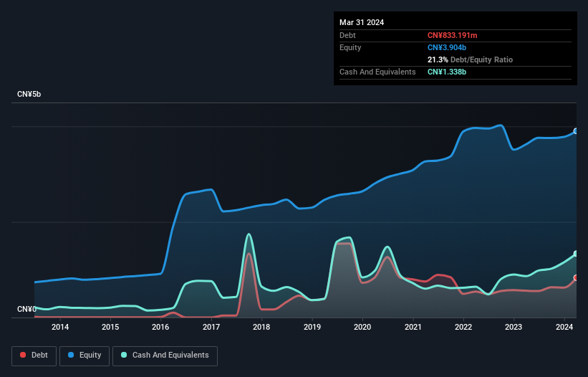588x377 pixels.
Task: Click the 2016 label on the x-axis
Action: (161, 328)
